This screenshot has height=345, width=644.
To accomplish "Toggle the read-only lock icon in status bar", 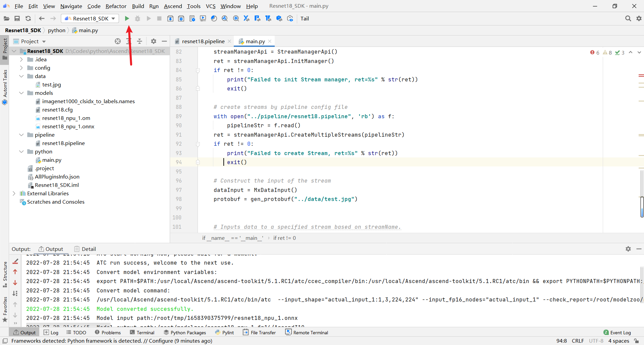I will click(636, 341).
